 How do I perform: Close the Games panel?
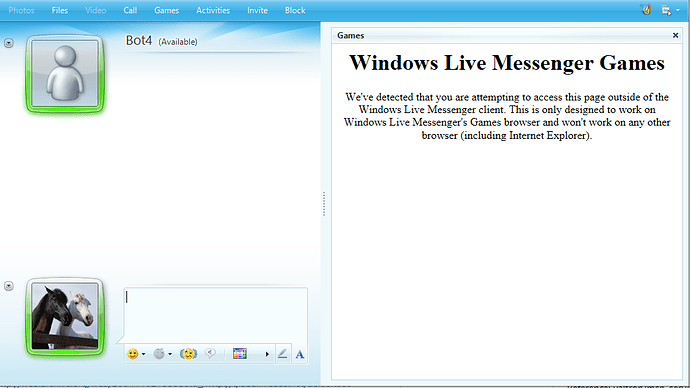click(x=675, y=35)
